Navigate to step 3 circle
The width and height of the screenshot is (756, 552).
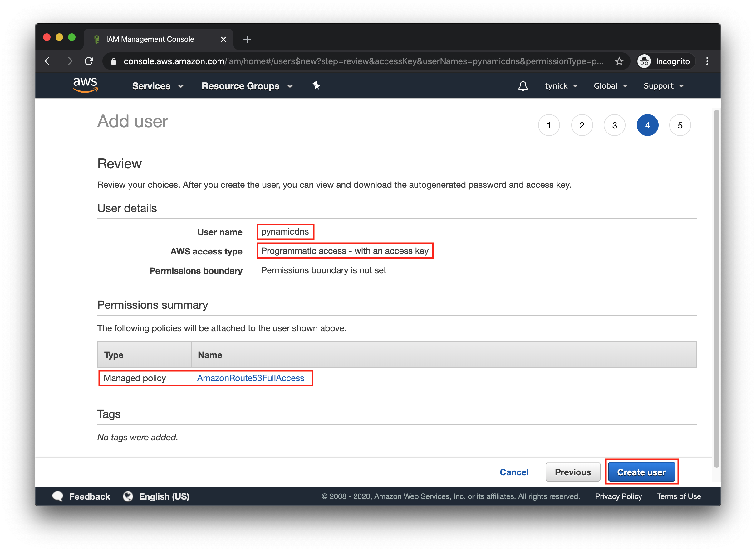[x=615, y=125]
